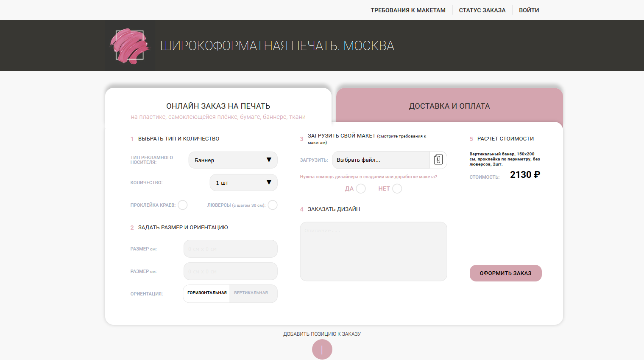Viewport: 644px width, 360px height.
Task: Click ВОЙТИ to log in
Action: click(x=529, y=10)
